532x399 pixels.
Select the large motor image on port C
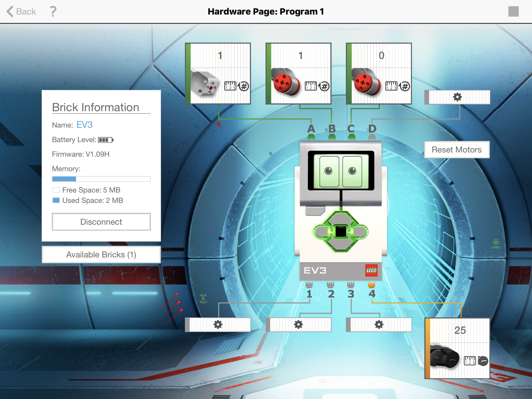click(366, 82)
